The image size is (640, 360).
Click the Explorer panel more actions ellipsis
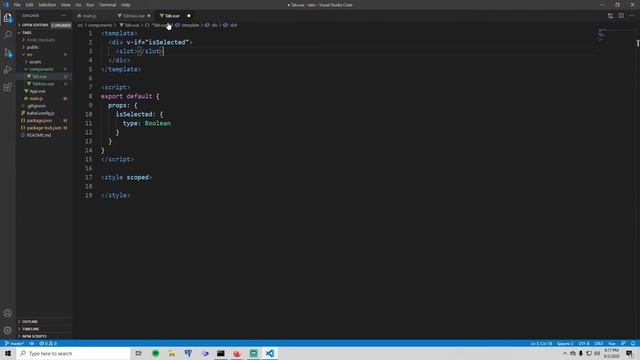[64, 16]
